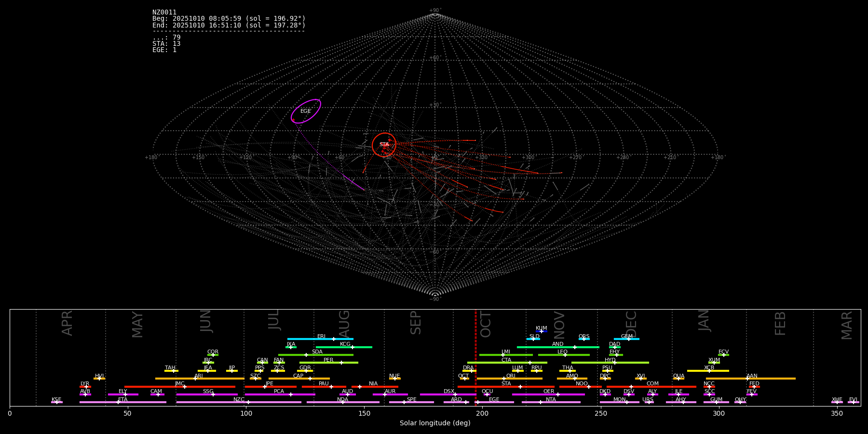Click the sporadic count line '...: 79'
Screen dimensions: 868x434
(166, 38)
